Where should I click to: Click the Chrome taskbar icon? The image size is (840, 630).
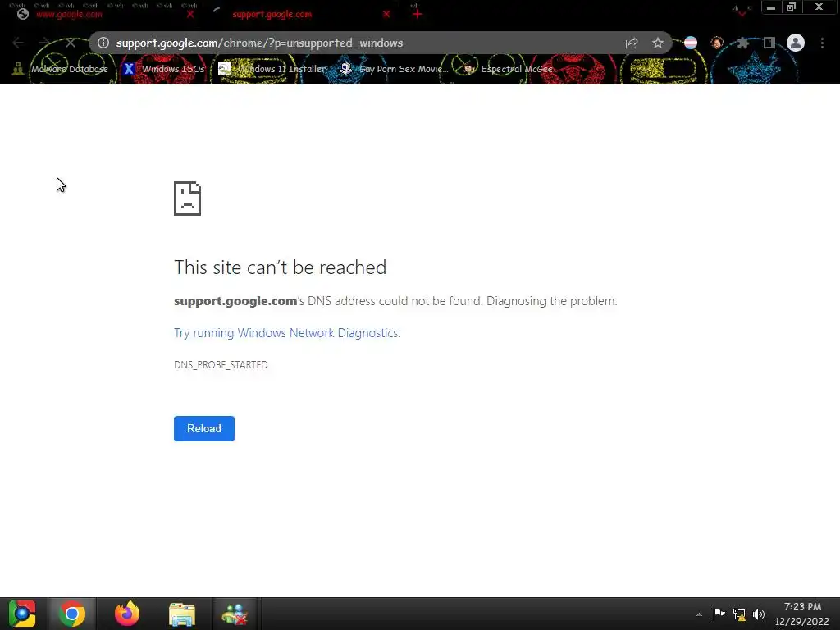72,614
